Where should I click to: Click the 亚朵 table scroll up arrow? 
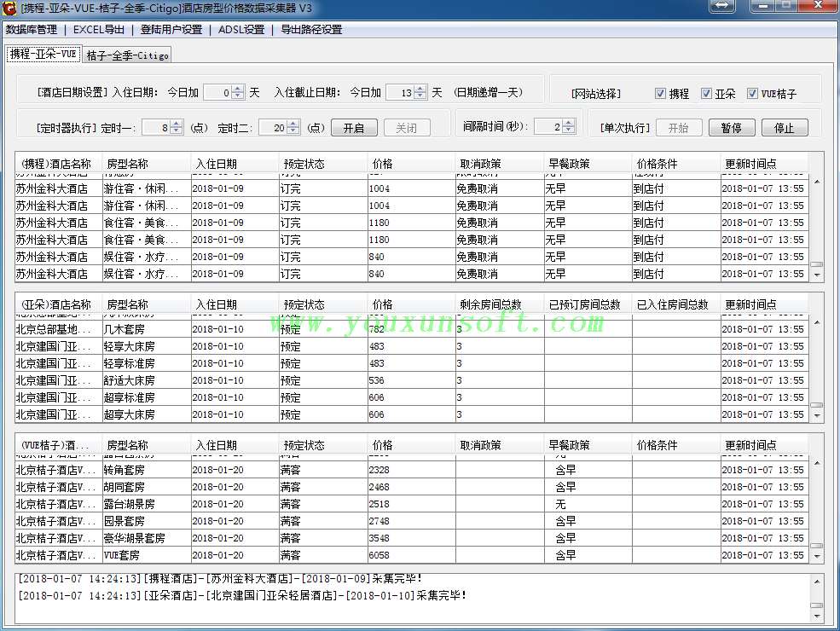pyautogui.click(x=817, y=322)
